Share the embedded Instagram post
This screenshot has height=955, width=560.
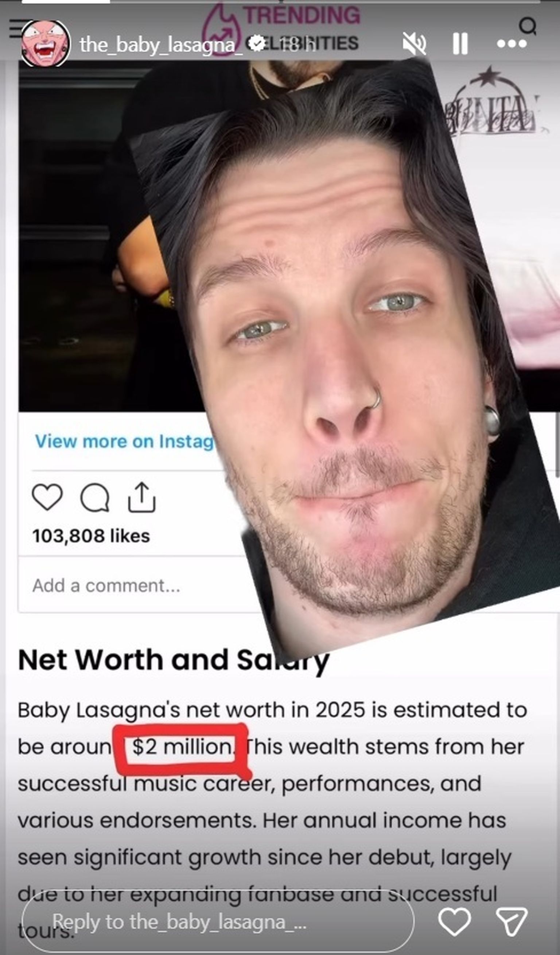[141, 497]
